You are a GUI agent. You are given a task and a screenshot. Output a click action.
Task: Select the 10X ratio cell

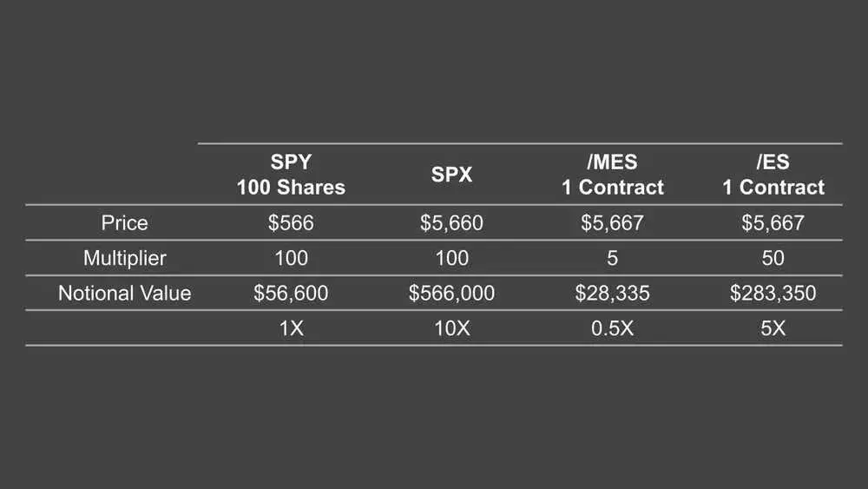tap(451, 328)
